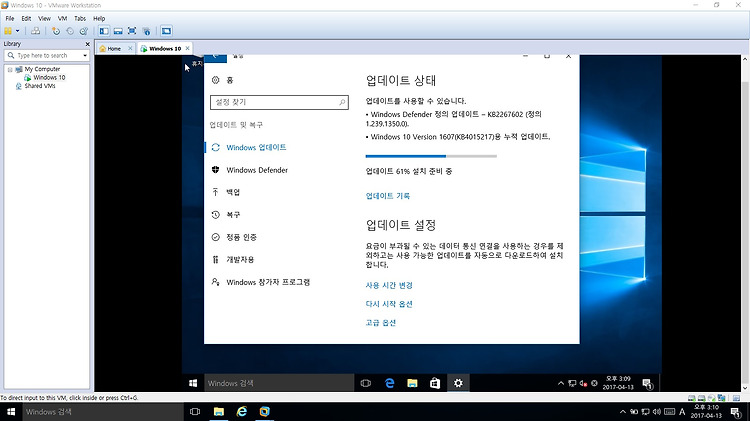This screenshot has height=421, width=750.
Task: Select My Computer in the Library
Action: click(42, 69)
